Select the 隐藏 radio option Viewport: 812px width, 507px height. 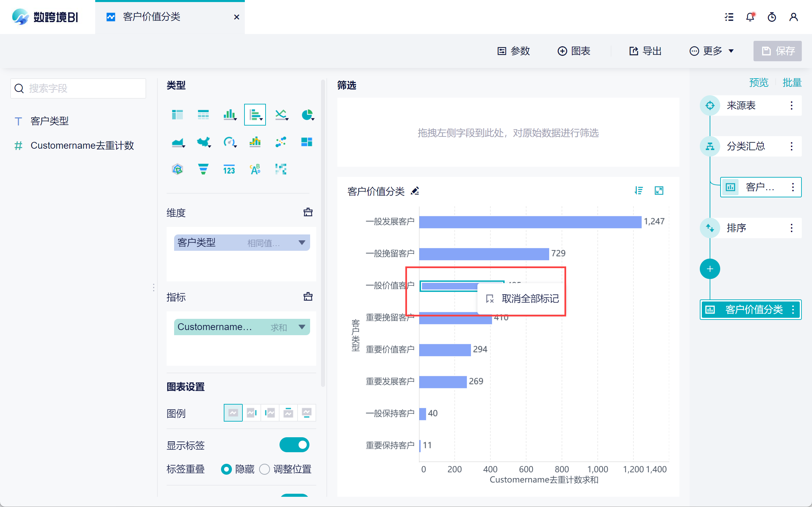click(226, 469)
